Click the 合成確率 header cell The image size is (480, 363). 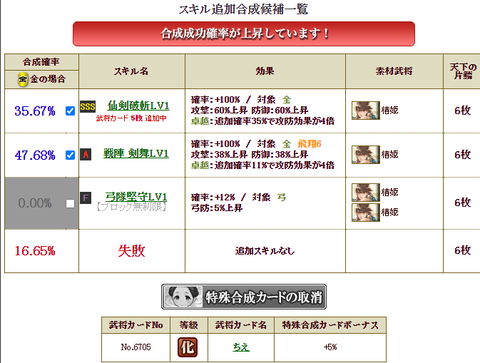[x=41, y=62]
